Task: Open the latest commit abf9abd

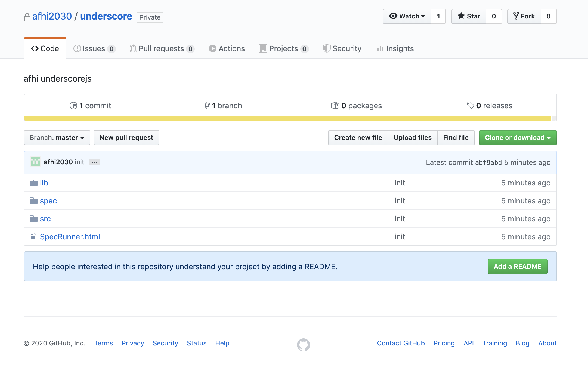Action: (x=488, y=162)
